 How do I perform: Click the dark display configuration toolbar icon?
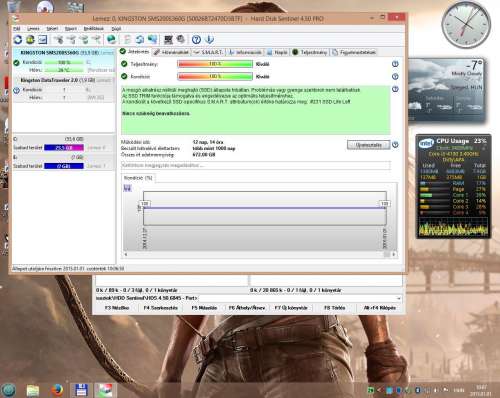pyautogui.click(x=168, y=40)
